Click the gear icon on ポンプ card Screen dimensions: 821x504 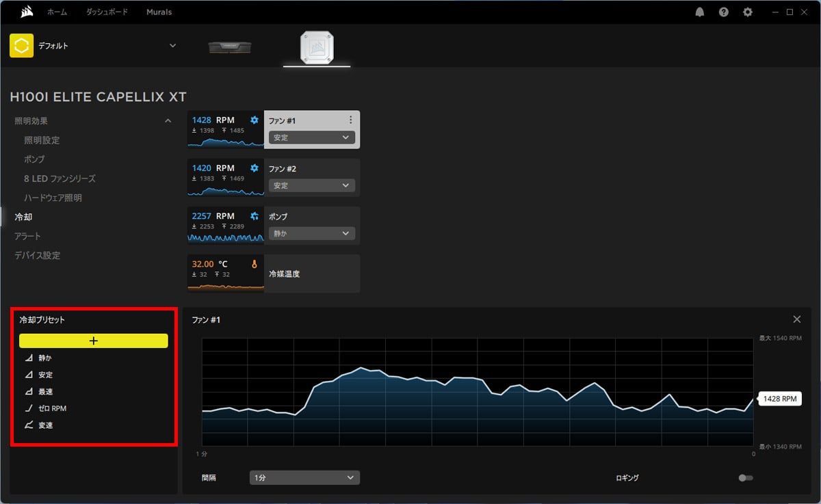click(x=255, y=216)
